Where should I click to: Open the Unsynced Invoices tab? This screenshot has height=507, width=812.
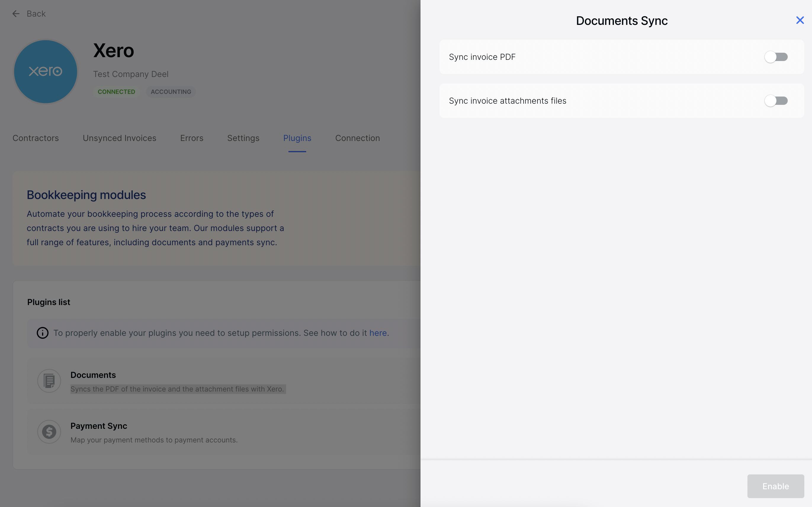tap(119, 138)
